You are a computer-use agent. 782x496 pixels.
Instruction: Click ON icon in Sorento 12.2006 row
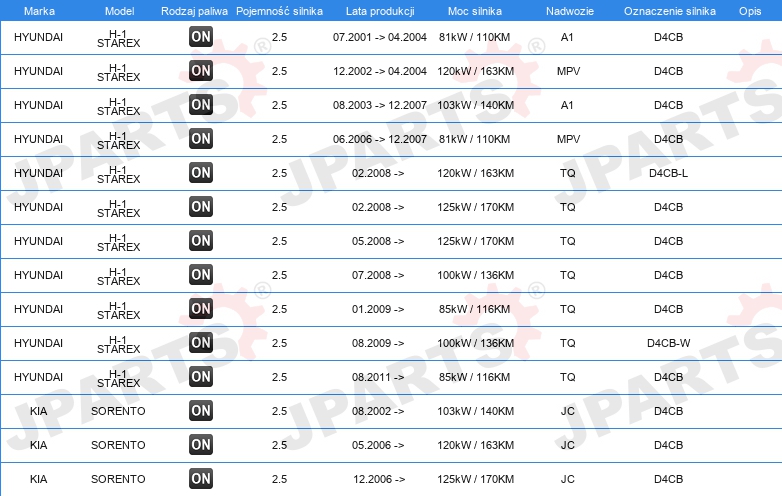[201, 479]
